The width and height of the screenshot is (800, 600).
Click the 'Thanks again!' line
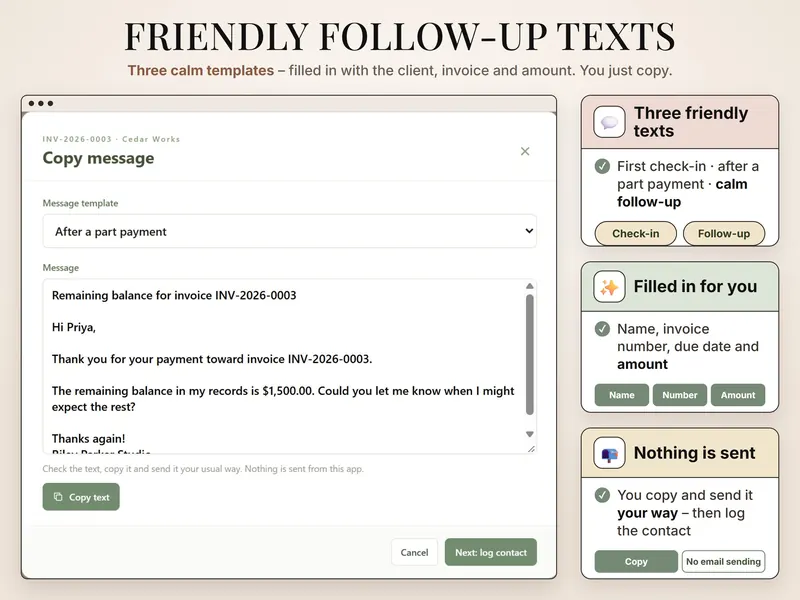tap(89, 439)
